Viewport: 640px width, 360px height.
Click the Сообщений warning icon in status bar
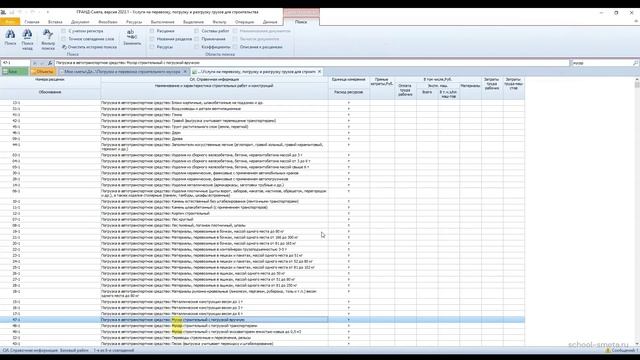point(608,350)
